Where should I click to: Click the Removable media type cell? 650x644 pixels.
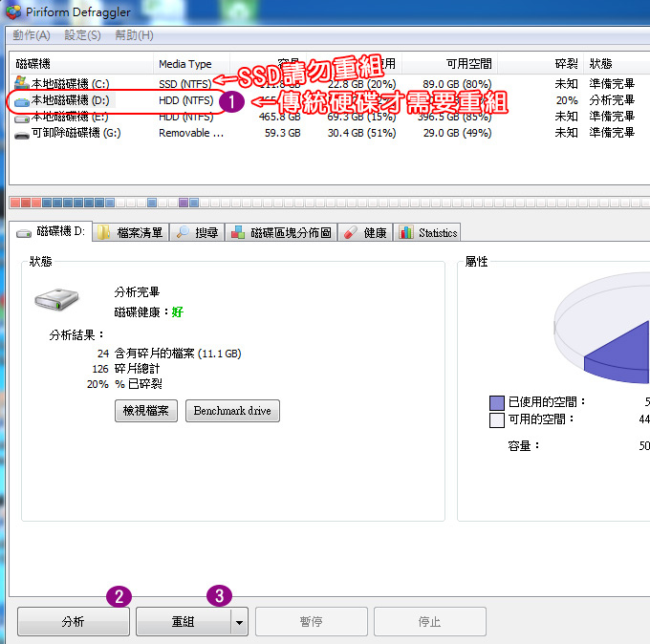191,133
